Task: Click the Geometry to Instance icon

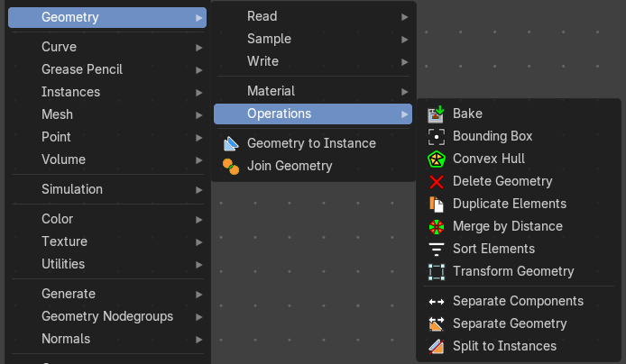Action: (x=231, y=143)
